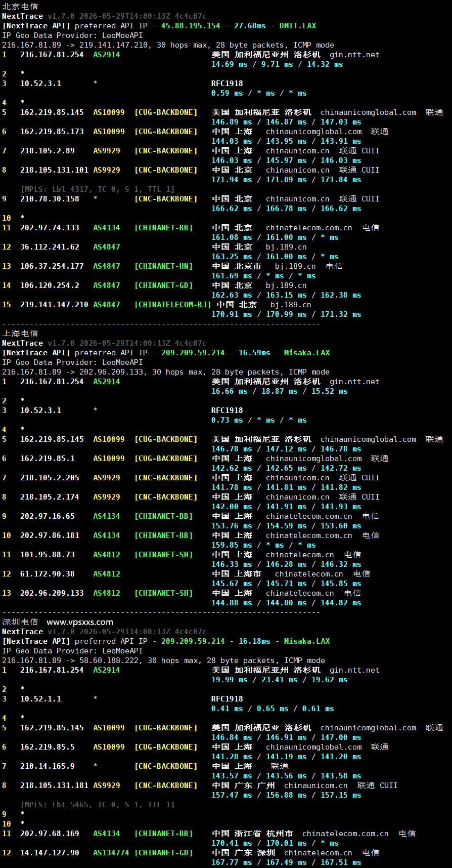Screen dimensions: 452x868
Task: Select latency 170.91 ms
Action: coord(232,314)
